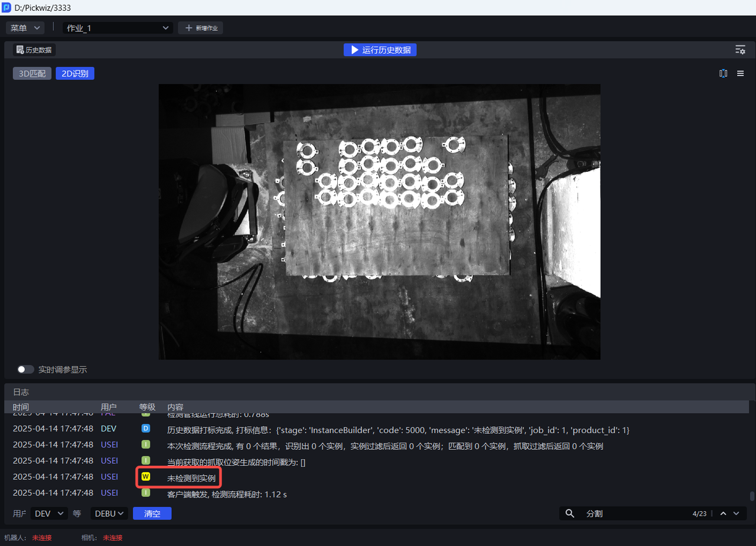Click the 新增作业 add job button

tap(201, 28)
